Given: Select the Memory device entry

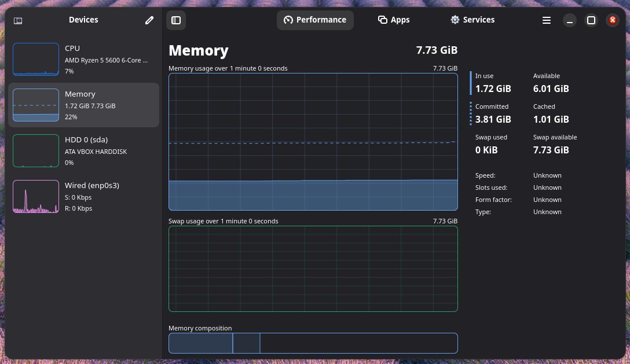Looking at the screenshot, I should tap(83, 105).
